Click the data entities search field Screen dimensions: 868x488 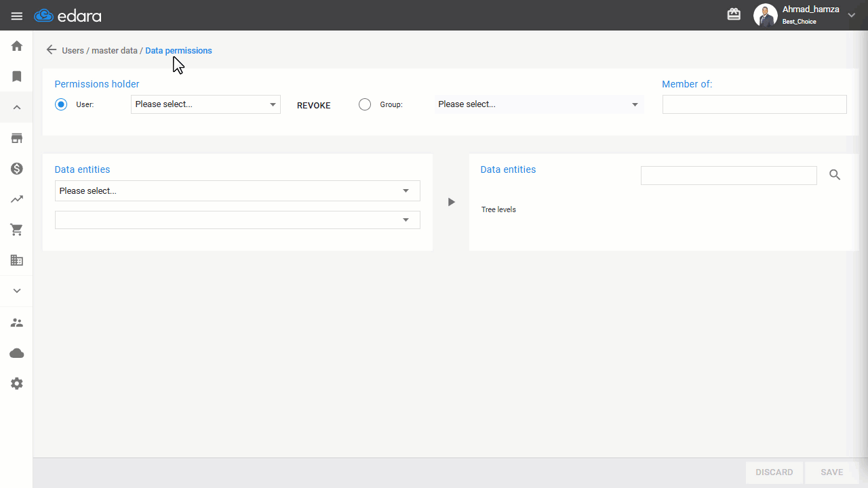[x=729, y=176]
